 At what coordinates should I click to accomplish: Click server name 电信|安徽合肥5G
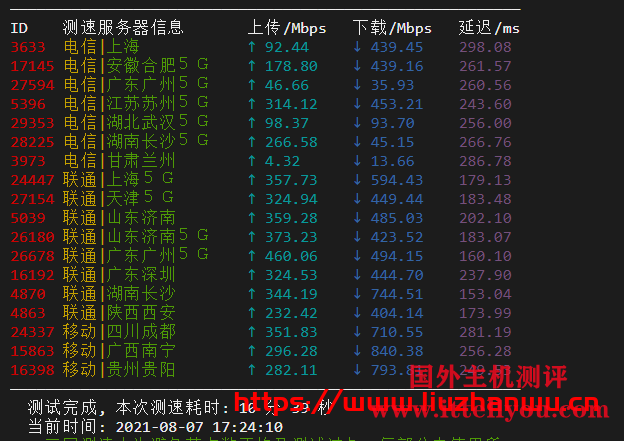pyautogui.click(x=136, y=65)
